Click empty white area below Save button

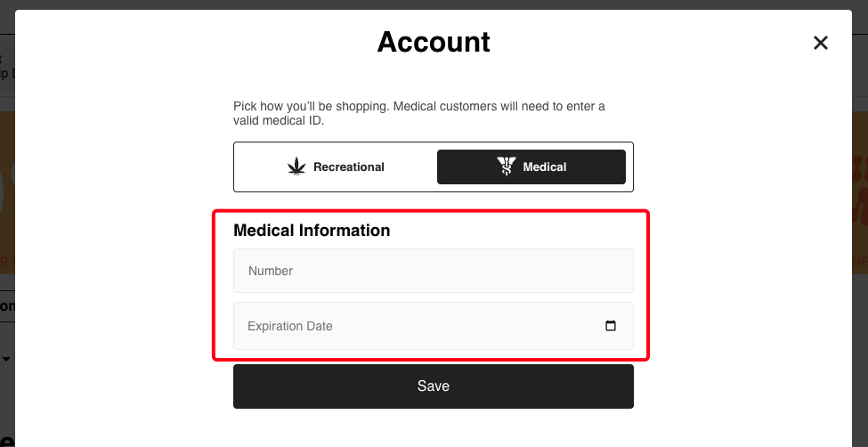[434, 429]
